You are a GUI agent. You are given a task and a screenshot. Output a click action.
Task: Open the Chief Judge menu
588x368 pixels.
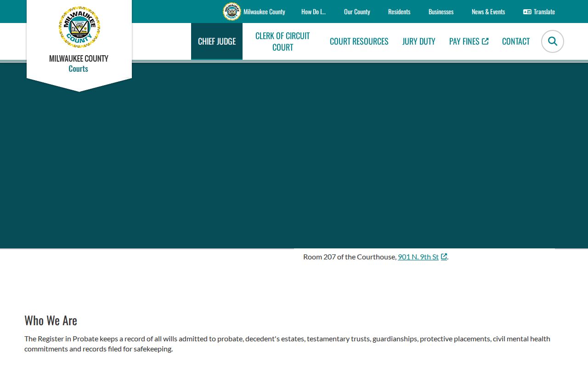click(x=217, y=41)
